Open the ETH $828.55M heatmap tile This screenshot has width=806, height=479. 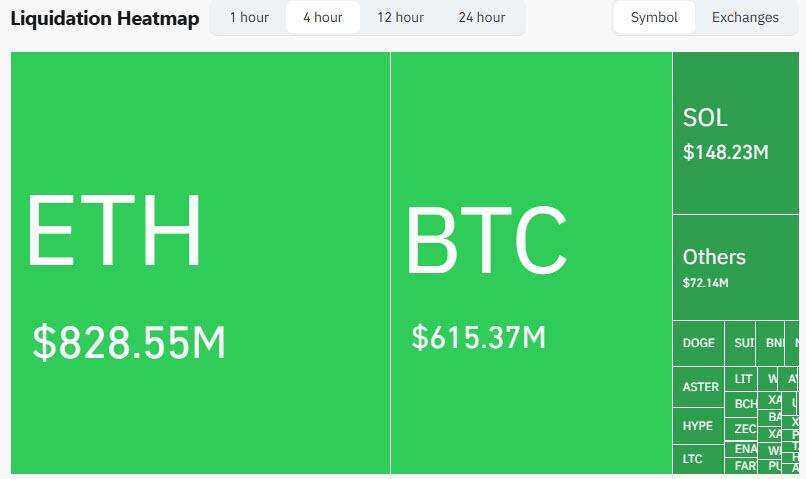(x=200, y=262)
